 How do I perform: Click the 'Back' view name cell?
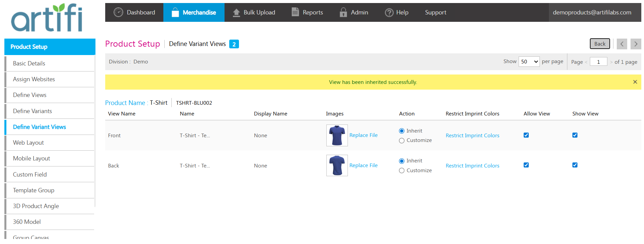tap(114, 166)
